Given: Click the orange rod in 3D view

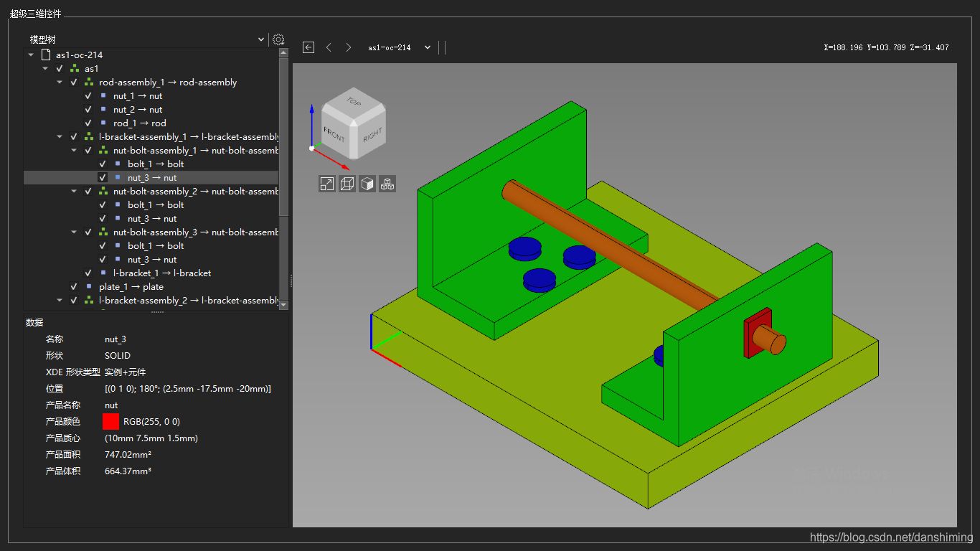Looking at the screenshot, I should click(x=610, y=244).
